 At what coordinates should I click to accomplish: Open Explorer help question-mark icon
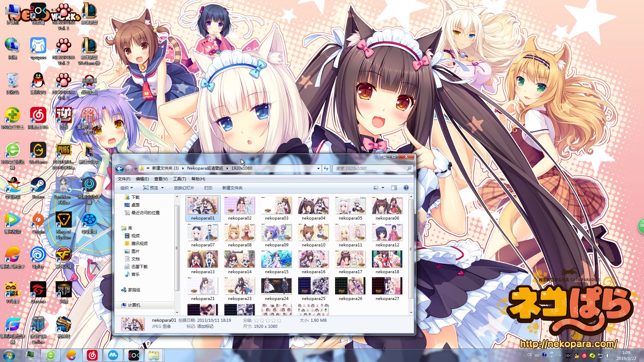[x=406, y=188]
